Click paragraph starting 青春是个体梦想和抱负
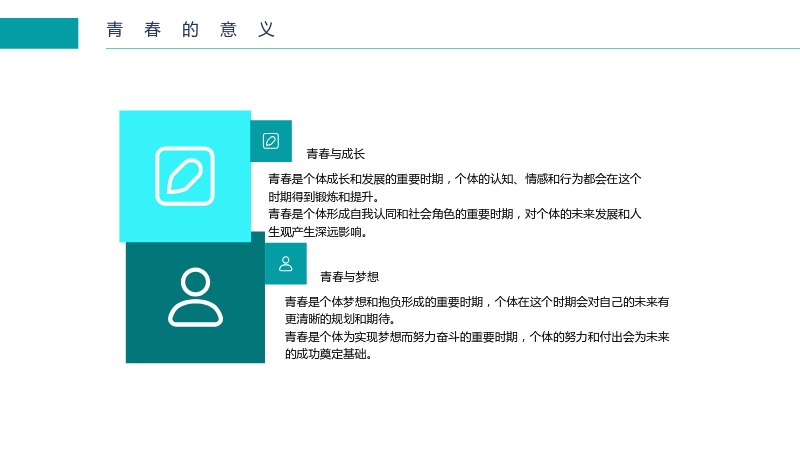Viewport: 800px width, 450px height. 477,310
